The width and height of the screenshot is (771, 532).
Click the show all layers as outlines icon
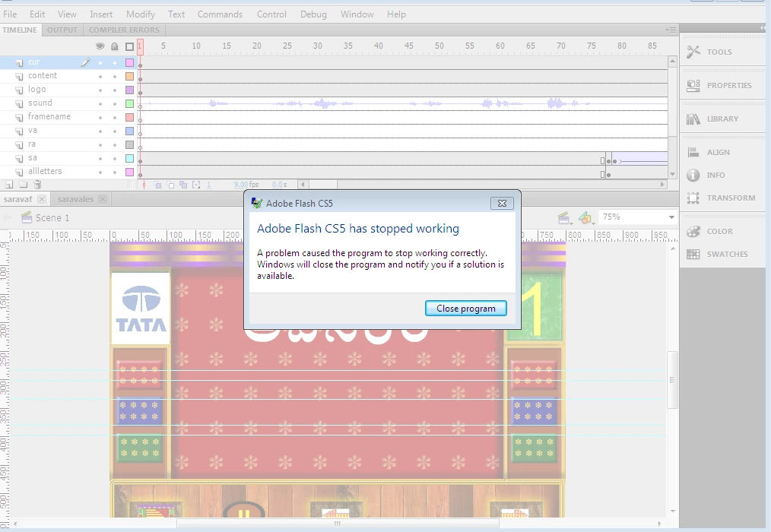pos(129,46)
